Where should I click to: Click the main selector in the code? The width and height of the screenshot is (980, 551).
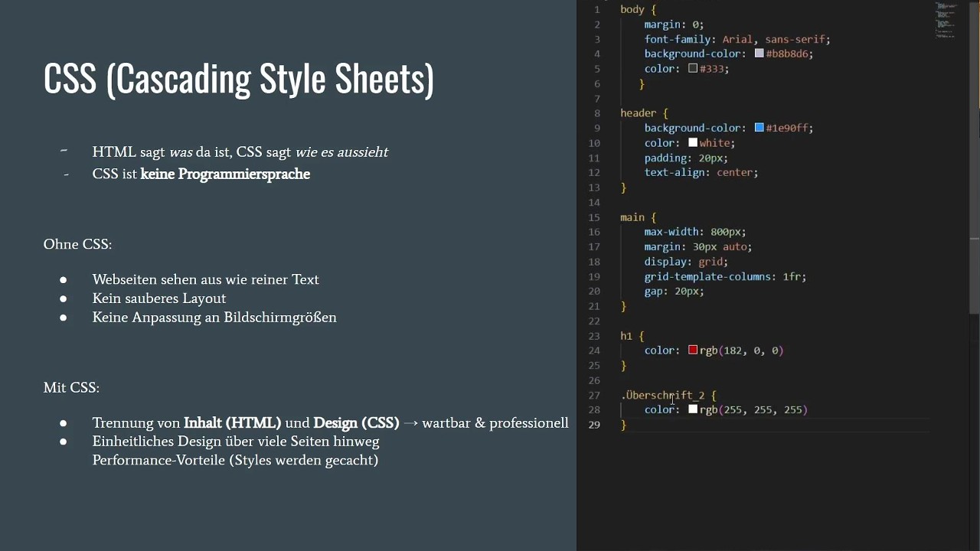[632, 217]
